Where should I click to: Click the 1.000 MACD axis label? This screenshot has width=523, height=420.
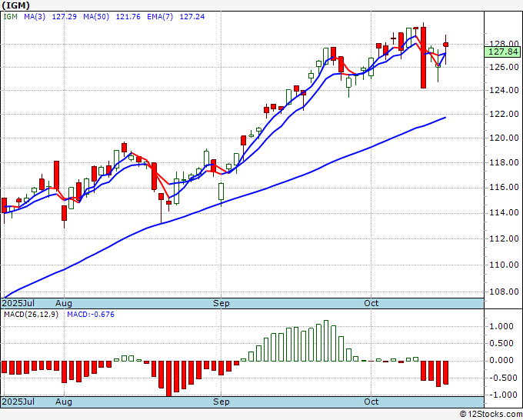point(502,326)
